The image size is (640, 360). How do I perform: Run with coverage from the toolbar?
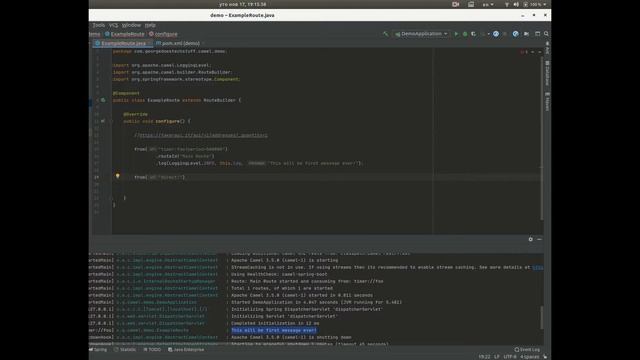473,34
